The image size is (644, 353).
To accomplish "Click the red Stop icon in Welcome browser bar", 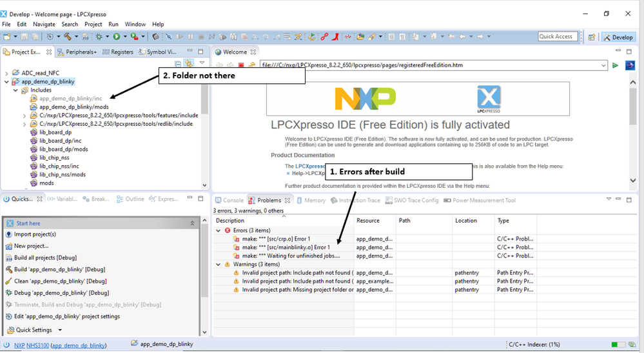I will [x=241, y=65].
